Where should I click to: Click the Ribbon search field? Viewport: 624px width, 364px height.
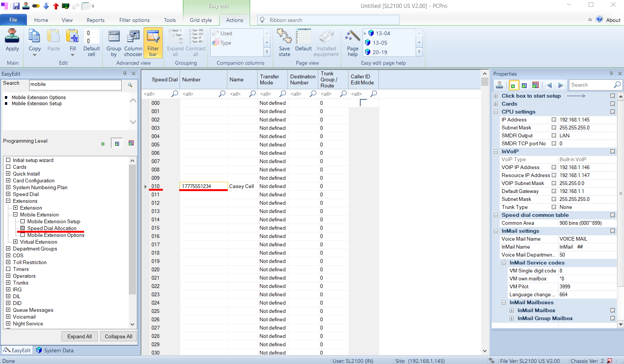click(x=328, y=20)
